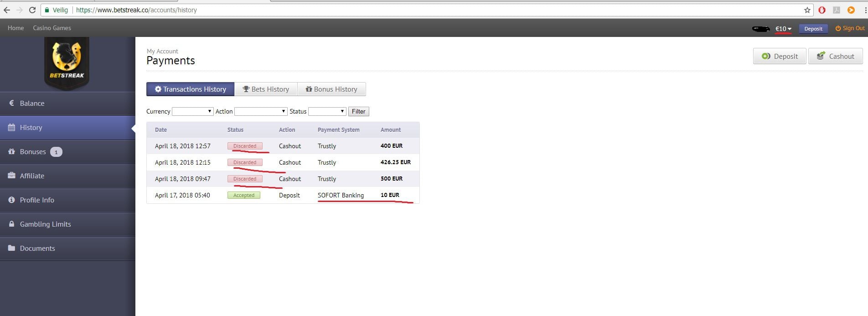
Task: Click the euro icon beside Balance
Action: [x=12, y=103]
